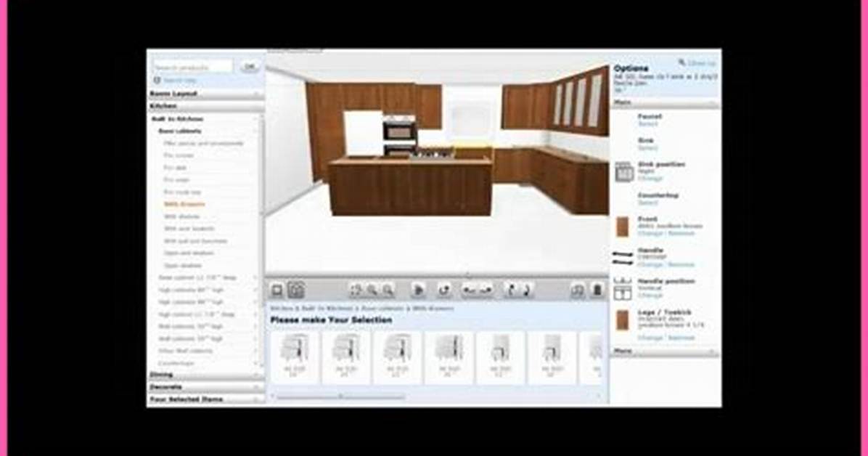Viewport: 868px width, 456px height.
Task: Click Change link under Sink position
Action: click(x=650, y=179)
